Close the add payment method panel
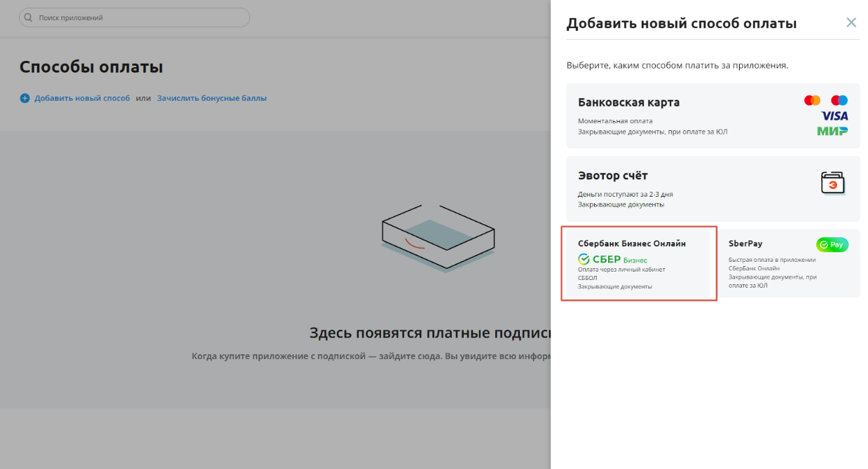Viewport: 868px width, 469px height. click(851, 22)
